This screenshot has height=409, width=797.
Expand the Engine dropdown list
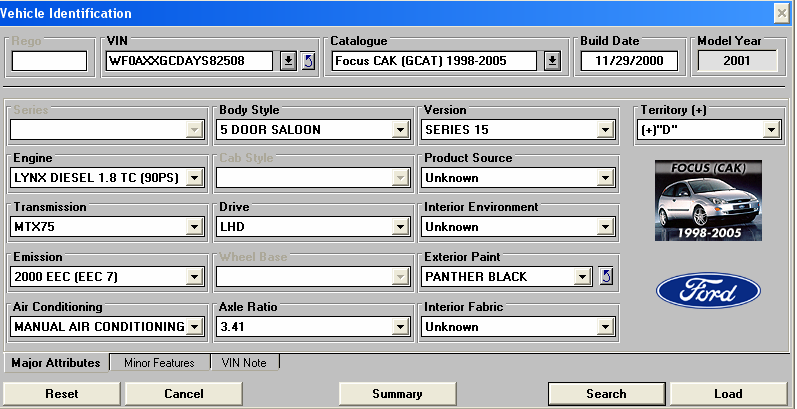pyautogui.click(x=194, y=178)
